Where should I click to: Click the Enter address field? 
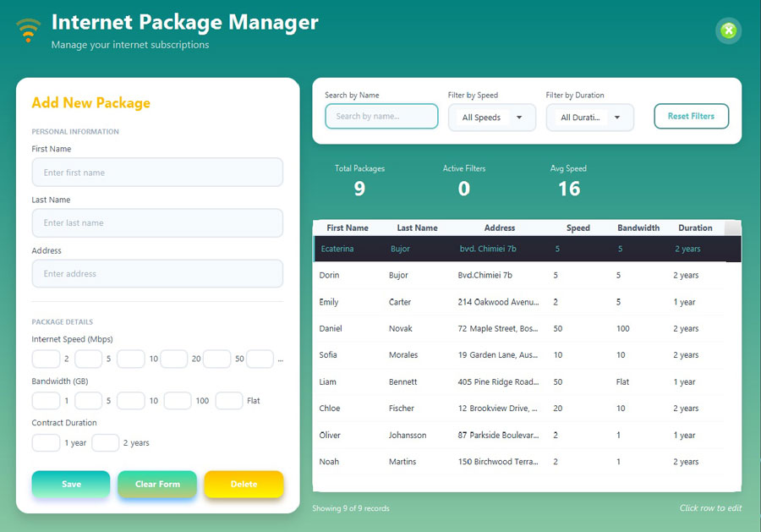point(157,273)
